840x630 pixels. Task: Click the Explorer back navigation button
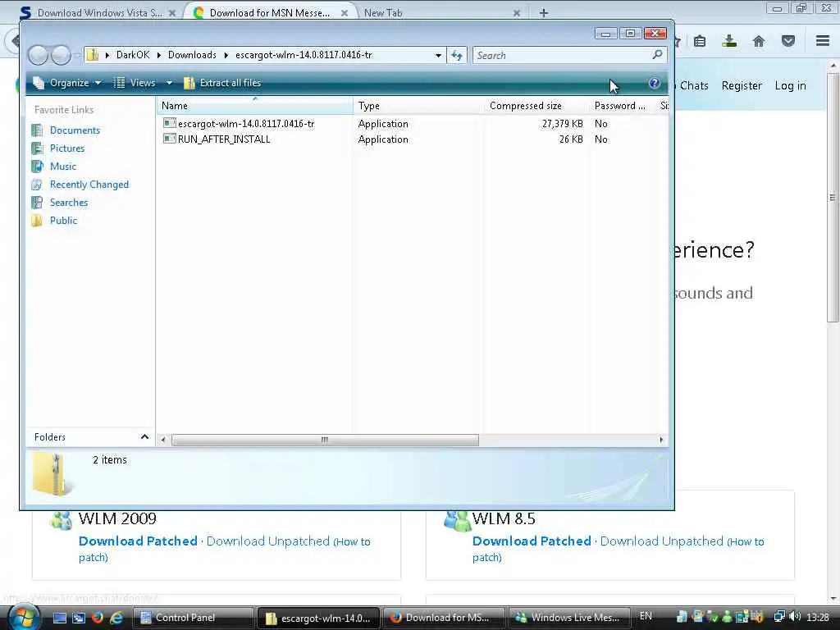[x=38, y=55]
